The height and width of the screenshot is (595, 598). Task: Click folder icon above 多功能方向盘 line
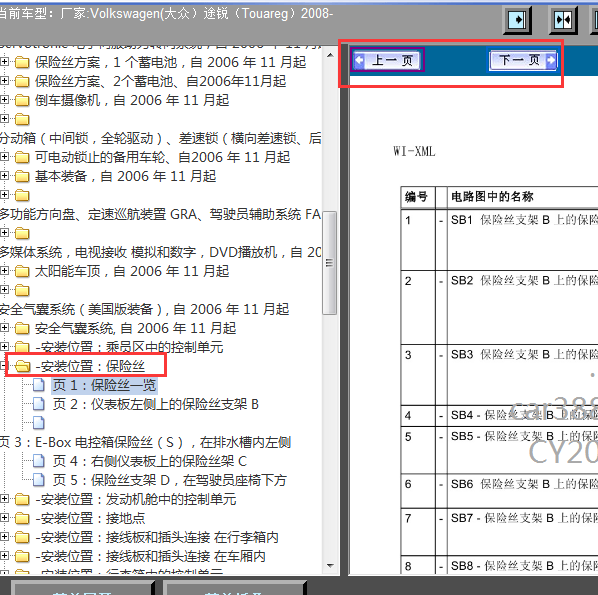coord(22,195)
